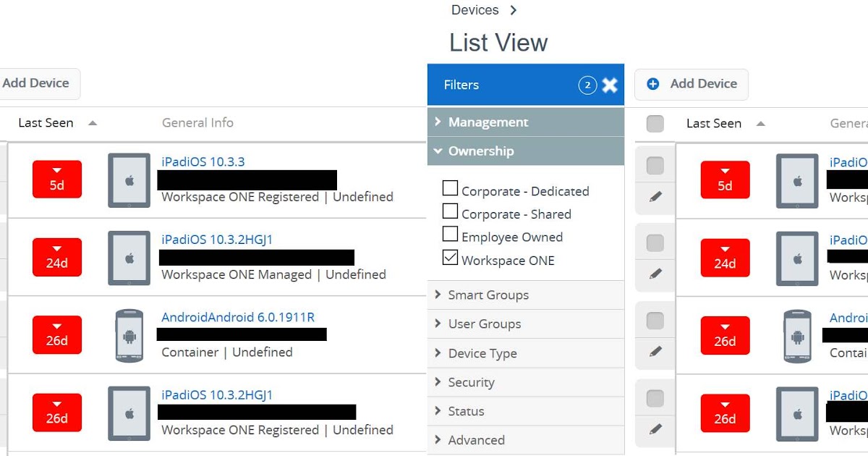Edit the 24d device with pencil icon

coord(655,274)
